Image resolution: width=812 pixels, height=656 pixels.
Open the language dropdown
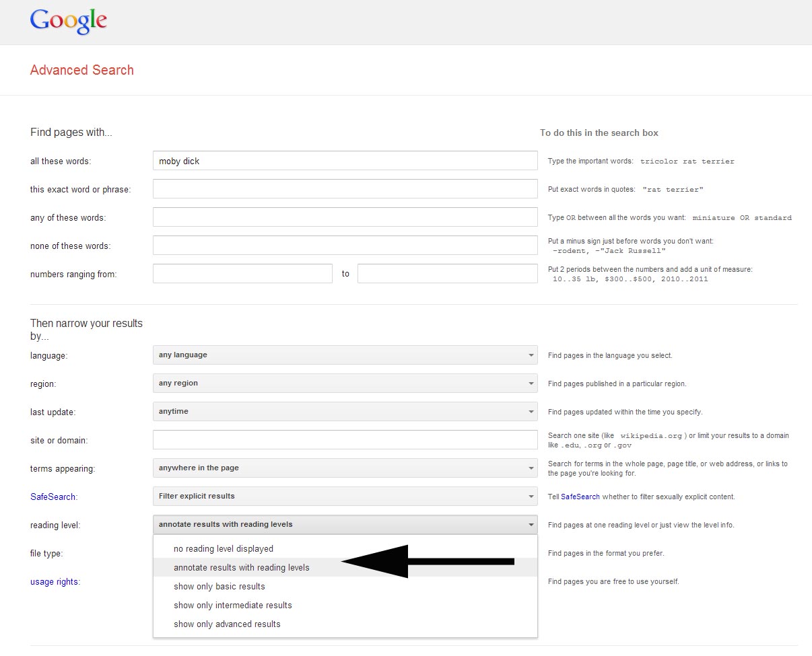click(345, 355)
